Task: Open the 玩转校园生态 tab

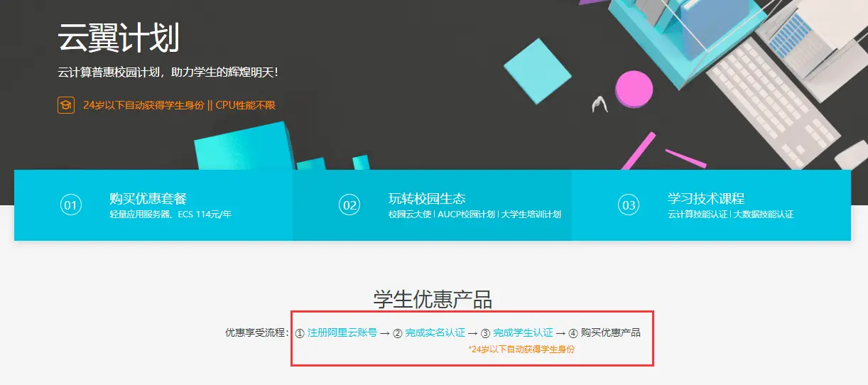Action: pos(432,205)
